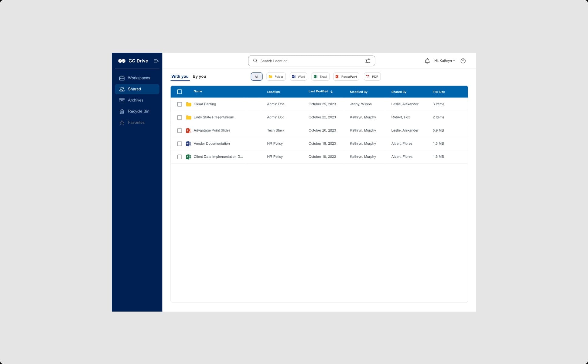Sort by Last Modified arrow
This screenshot has width=588, height=364.
click(332, 92)
